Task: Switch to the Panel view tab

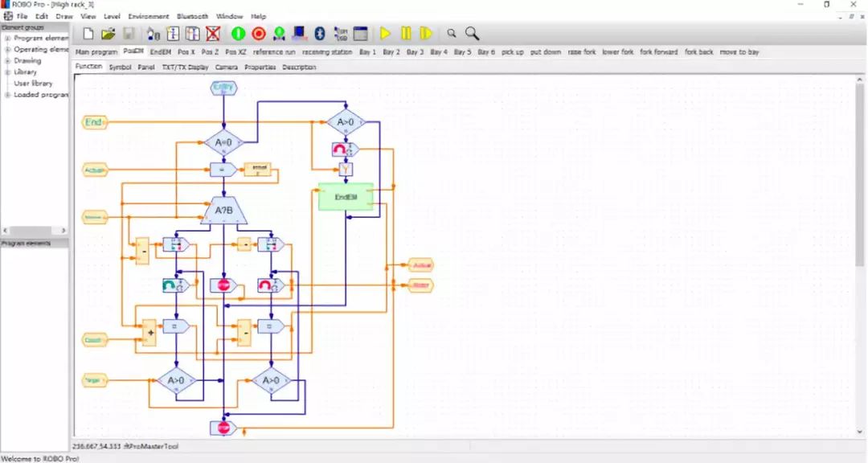Action: [x=146, y=67]
